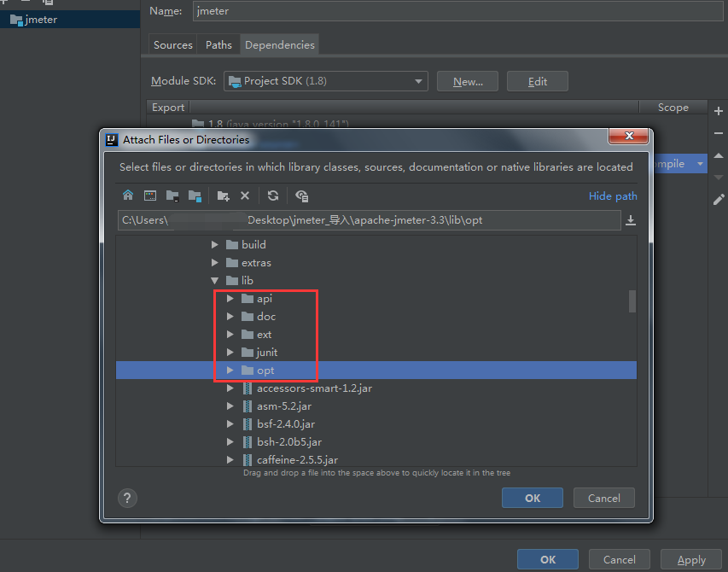This screenshot has height=572, width=728.
Task: Add dependency with plus icon
Action: click(x=719, y=111)
